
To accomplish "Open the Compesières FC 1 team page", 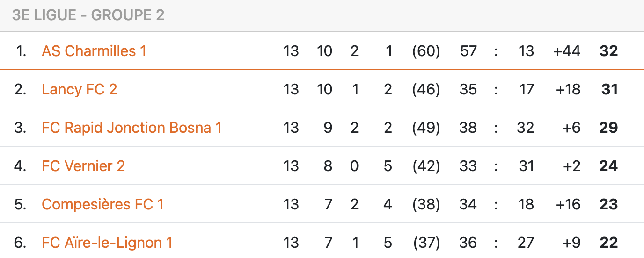I will tap(102, 204).
